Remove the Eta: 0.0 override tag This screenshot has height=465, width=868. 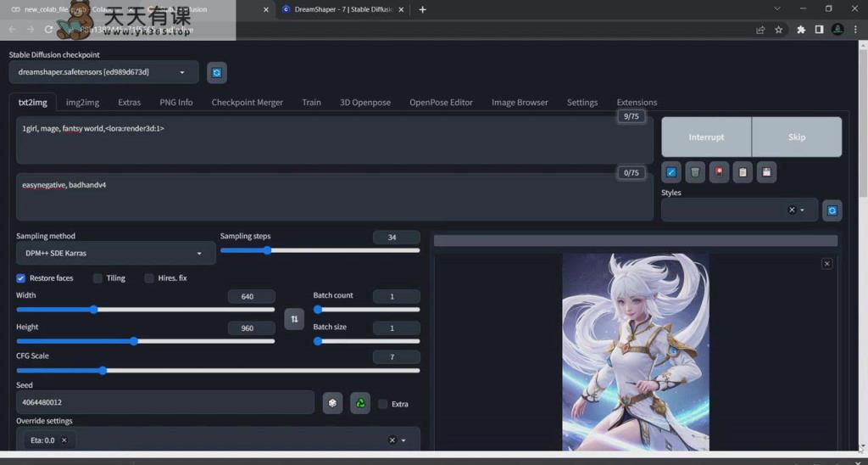pyautogui.click(x=64, y=440)
